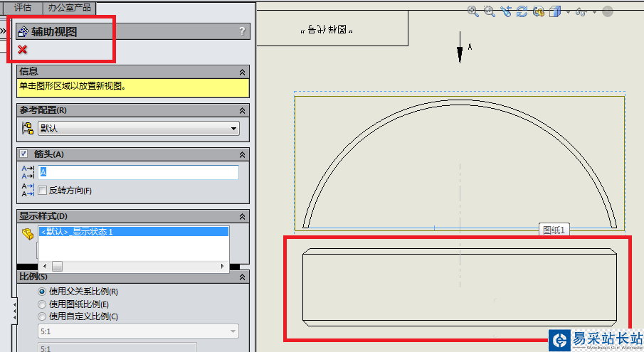Click the panel collapse arrows on left edge
The height and width of the screenshot is (352, 644).
click(x=14, y=311)
